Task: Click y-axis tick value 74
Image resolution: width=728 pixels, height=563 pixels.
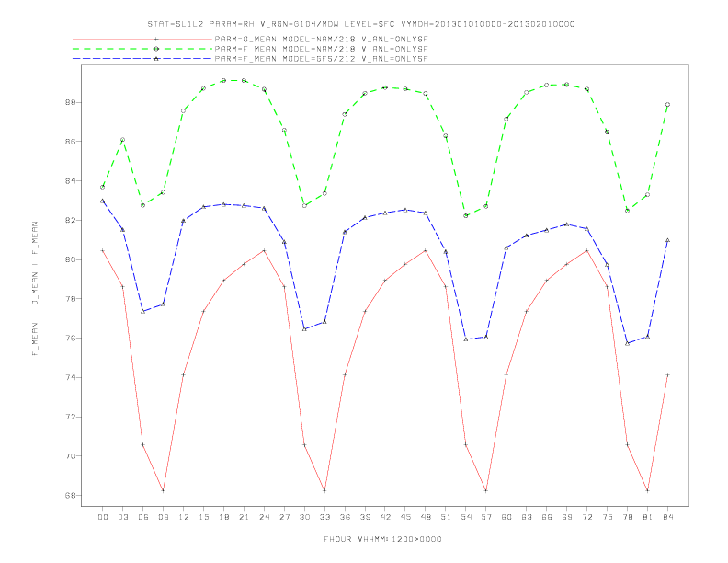Action: [70, 377]
